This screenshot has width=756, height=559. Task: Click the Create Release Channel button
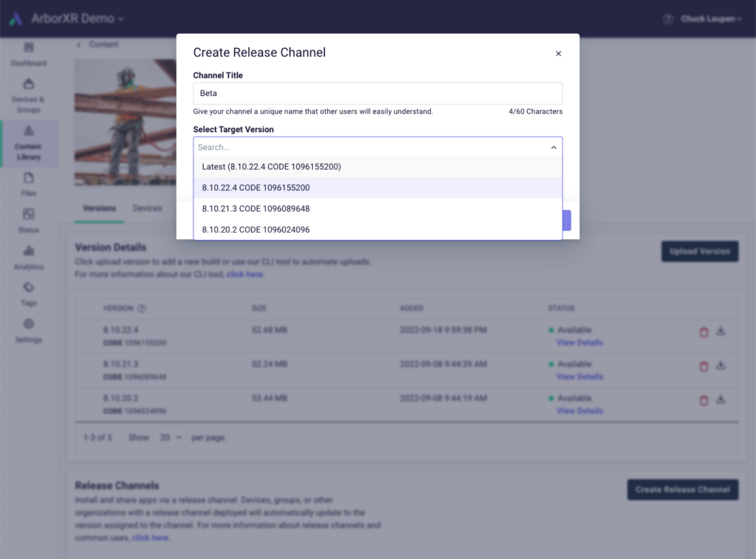click(682, 490)
